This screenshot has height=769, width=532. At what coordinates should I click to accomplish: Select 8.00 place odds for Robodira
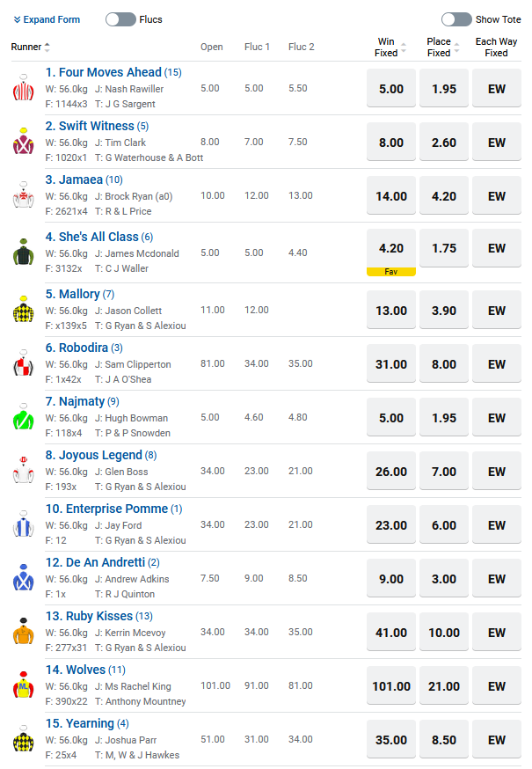pyautogui.click(x=444, y=364)
